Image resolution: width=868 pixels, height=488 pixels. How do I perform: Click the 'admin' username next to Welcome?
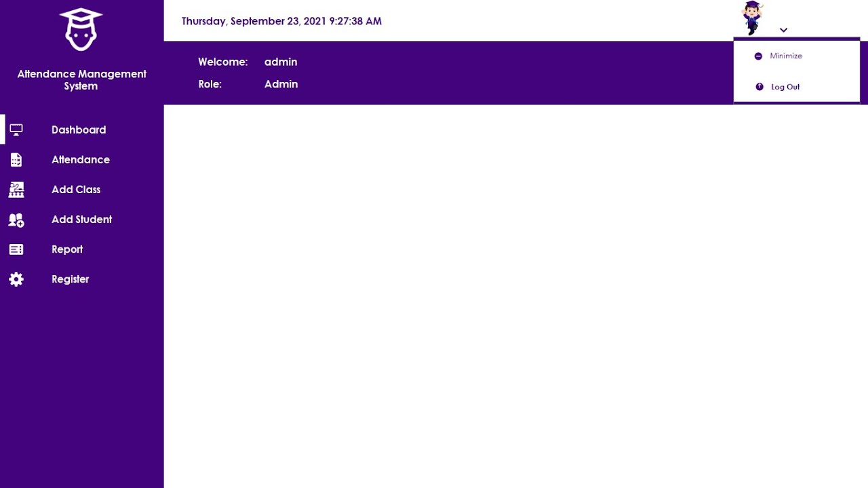pyautogui.click(x=281, y=62)
